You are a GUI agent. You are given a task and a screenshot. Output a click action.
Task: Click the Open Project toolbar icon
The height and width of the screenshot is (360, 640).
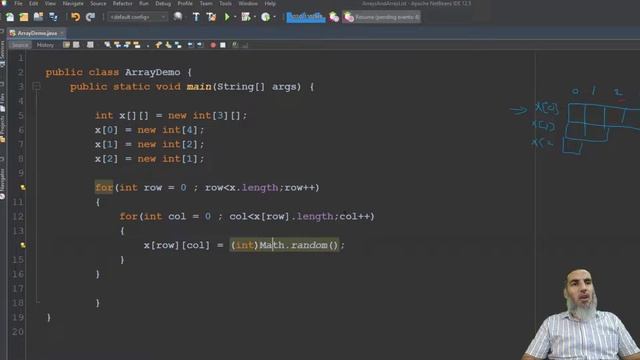click(x=38, y=17)
